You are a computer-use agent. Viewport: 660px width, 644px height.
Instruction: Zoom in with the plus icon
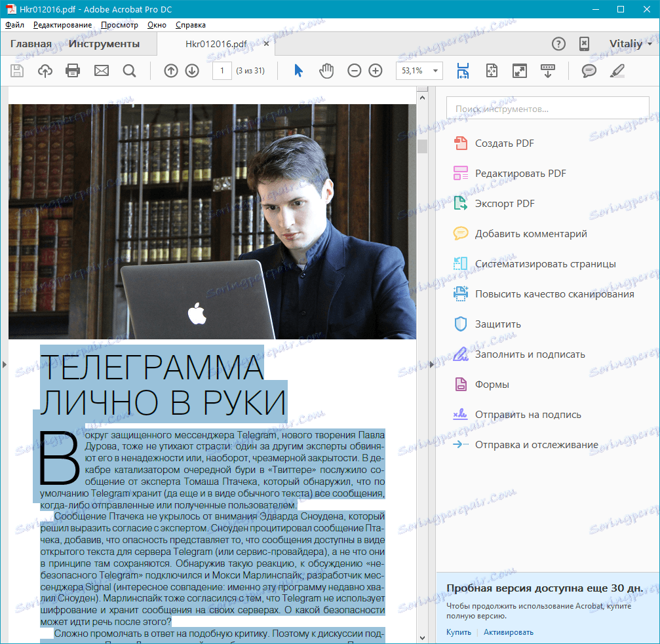point(376,71)
